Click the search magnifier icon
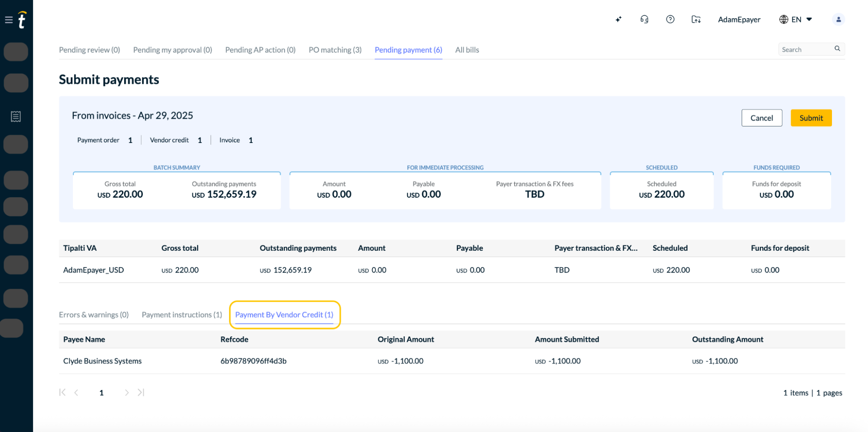 tap(837, 49)
